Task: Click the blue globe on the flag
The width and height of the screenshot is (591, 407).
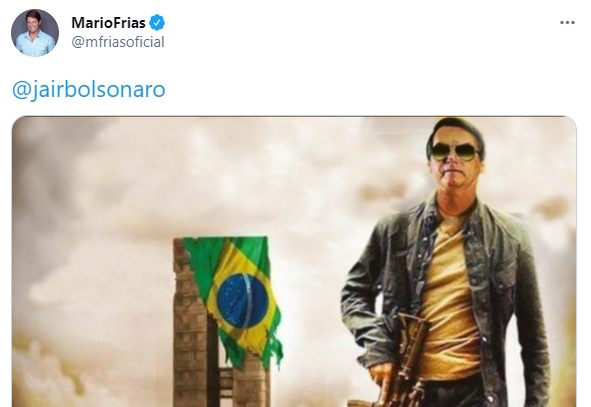Action: click(242, 301)
